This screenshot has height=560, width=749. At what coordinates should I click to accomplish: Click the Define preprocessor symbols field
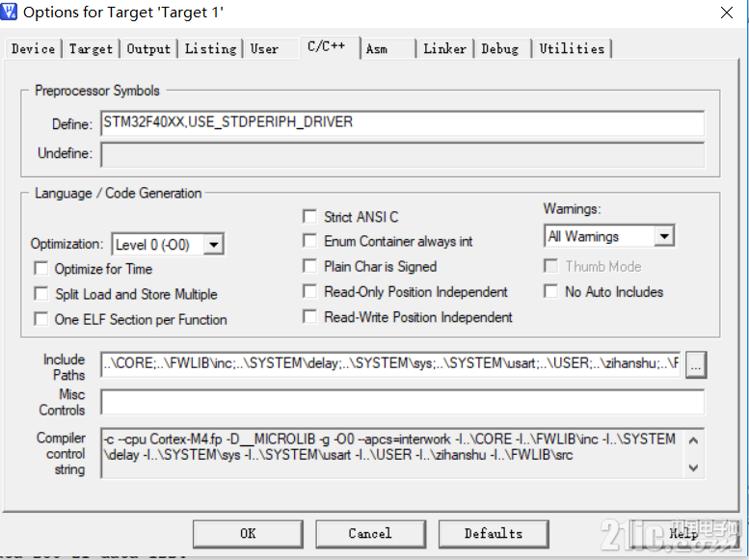click(402, 123)
